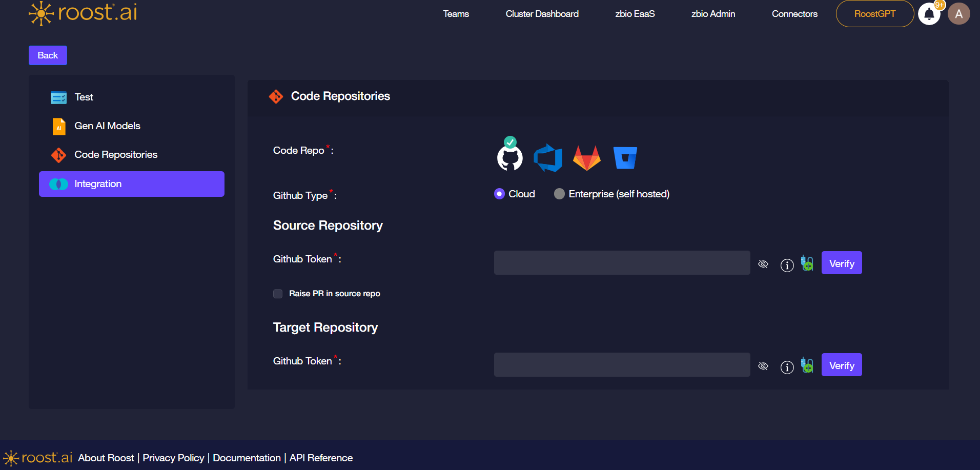Toggle visibility of target Github token
This screenshot has height=470, width=980.
coord(763,366)
